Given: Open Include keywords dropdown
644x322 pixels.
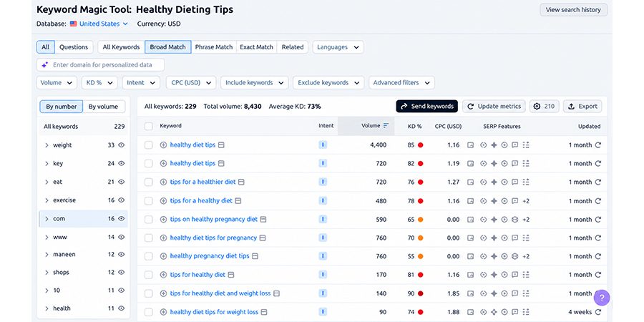Looking at the screenshot, I should [x=255, y=82].
